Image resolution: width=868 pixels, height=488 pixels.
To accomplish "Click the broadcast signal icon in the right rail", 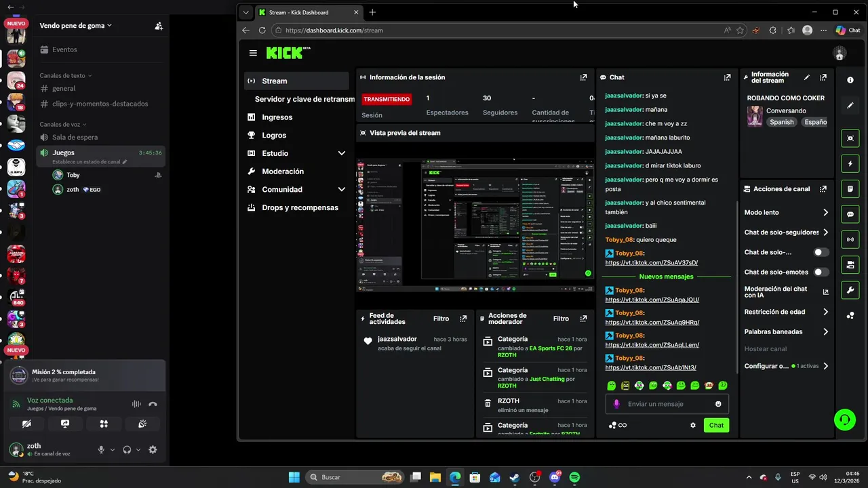I will [x=850, y=239].
